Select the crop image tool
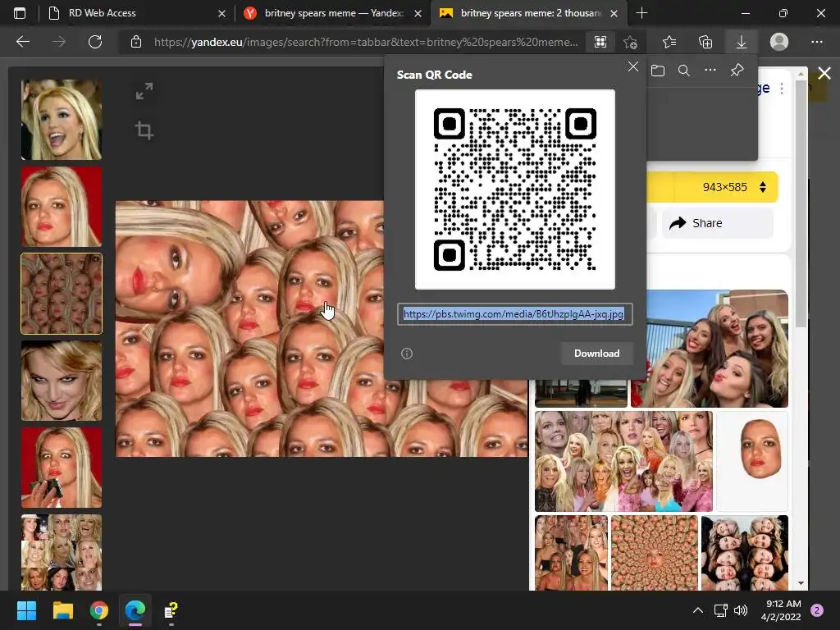Screen dimensions: 840x630 [144, 130]
